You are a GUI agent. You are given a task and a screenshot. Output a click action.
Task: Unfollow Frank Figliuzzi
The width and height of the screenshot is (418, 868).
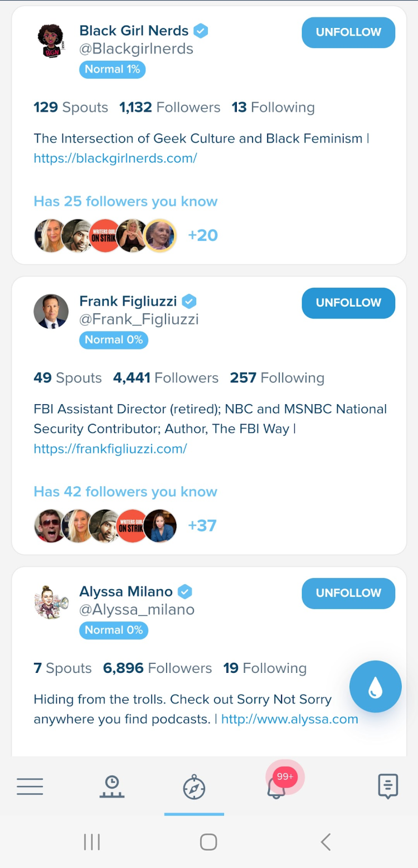click(348, 303)
